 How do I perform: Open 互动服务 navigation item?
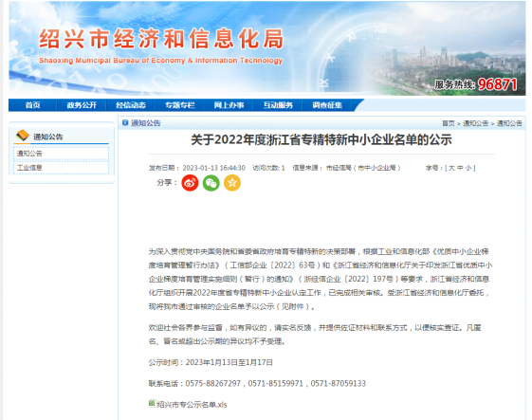click(278, 105)
